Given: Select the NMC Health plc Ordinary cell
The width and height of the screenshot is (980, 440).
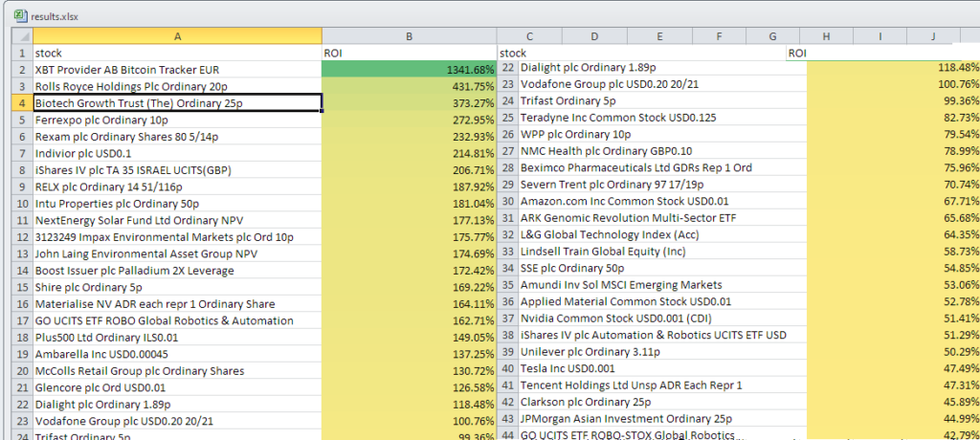Looking at the screenshot, I should (662, 150).
